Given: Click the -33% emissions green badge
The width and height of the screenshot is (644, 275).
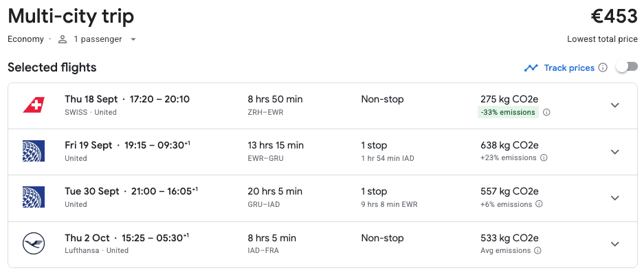Looking at the screenshot, I should point(508,112).
